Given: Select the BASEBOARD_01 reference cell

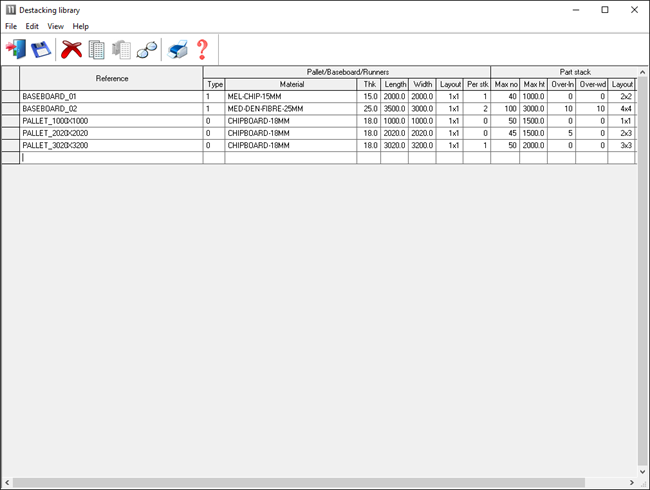Looking at the screenshot, I should coord(110,96).
